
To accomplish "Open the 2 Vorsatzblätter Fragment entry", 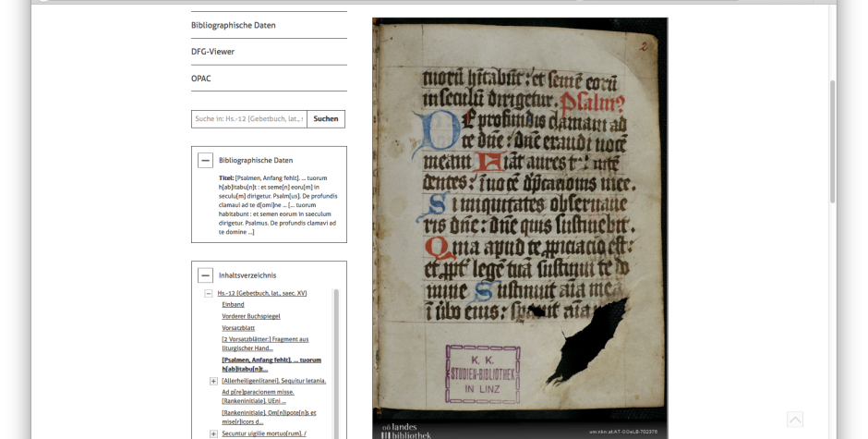I will tap(265, 344).
